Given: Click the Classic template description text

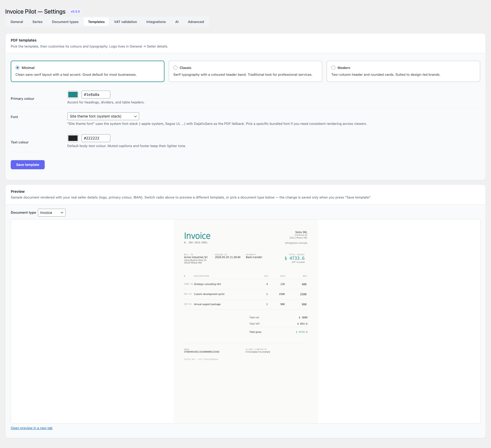Looking at the screenshot, I should tap(243, 75).
